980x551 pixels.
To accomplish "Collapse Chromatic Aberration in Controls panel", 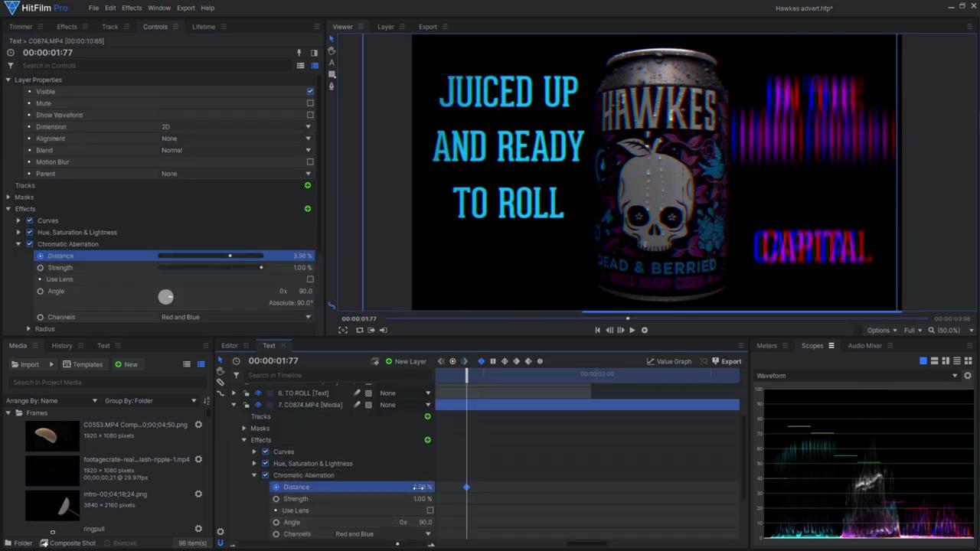I will tap(18, 244).
